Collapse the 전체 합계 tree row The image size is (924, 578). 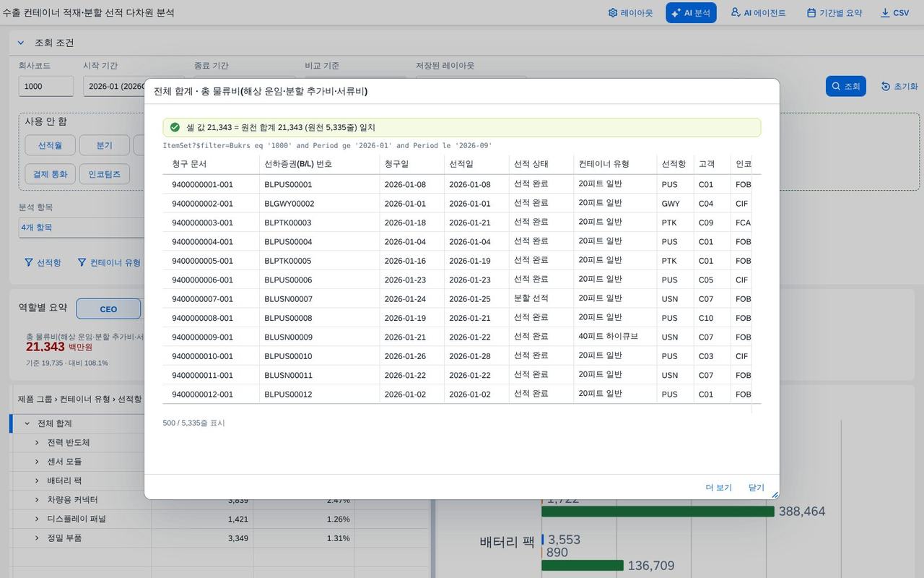pyautogui.click(x=27, y=423)
